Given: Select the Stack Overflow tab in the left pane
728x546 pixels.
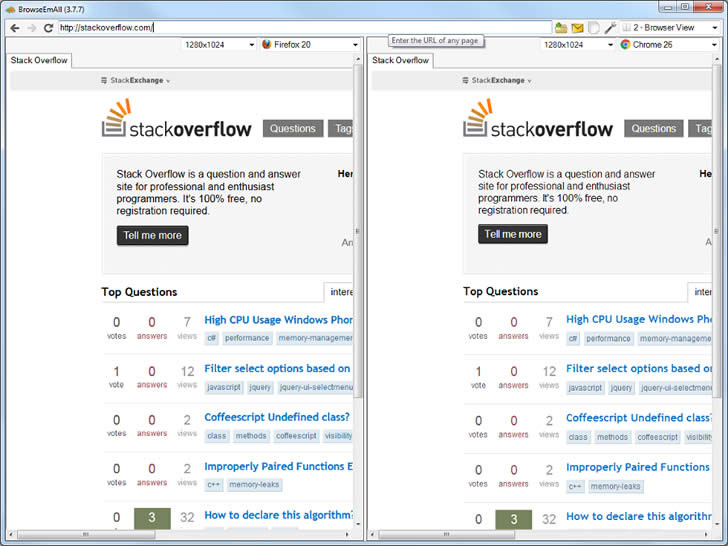Looking at the screenshot, I should click(39, 60).
